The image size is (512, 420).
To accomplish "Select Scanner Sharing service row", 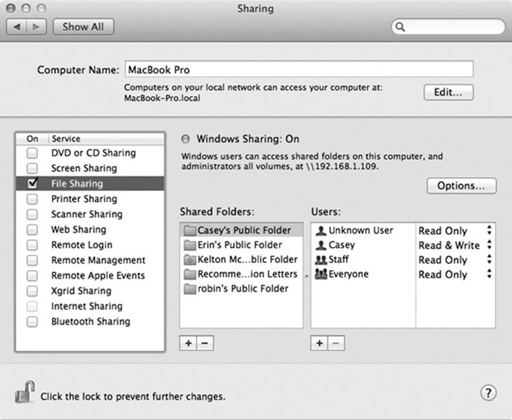I will point(90,214).
